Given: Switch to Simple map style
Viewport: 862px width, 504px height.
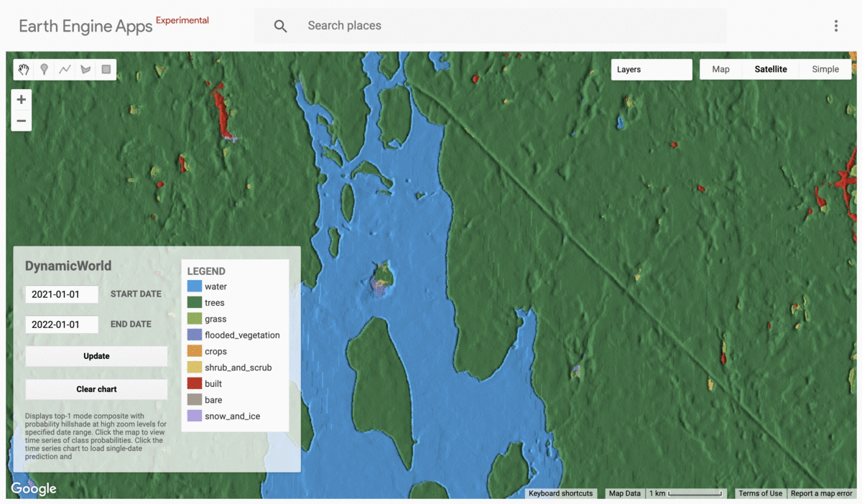Looking at the screenshot, I should pos(825,70).
